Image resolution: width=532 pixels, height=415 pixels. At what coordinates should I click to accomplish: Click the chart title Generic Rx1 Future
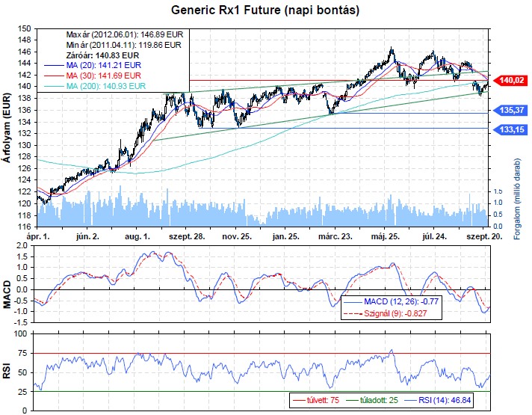coord(265,11)
